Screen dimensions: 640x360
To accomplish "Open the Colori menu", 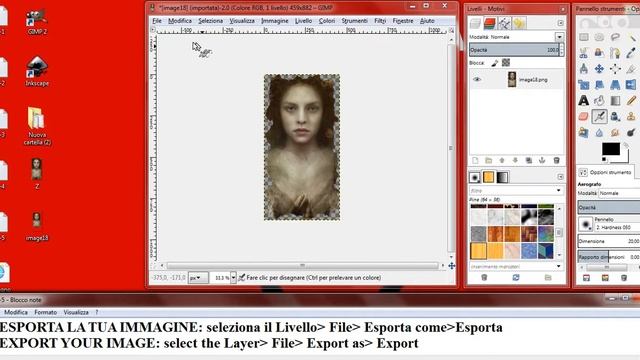I will [x=327, y=21].
